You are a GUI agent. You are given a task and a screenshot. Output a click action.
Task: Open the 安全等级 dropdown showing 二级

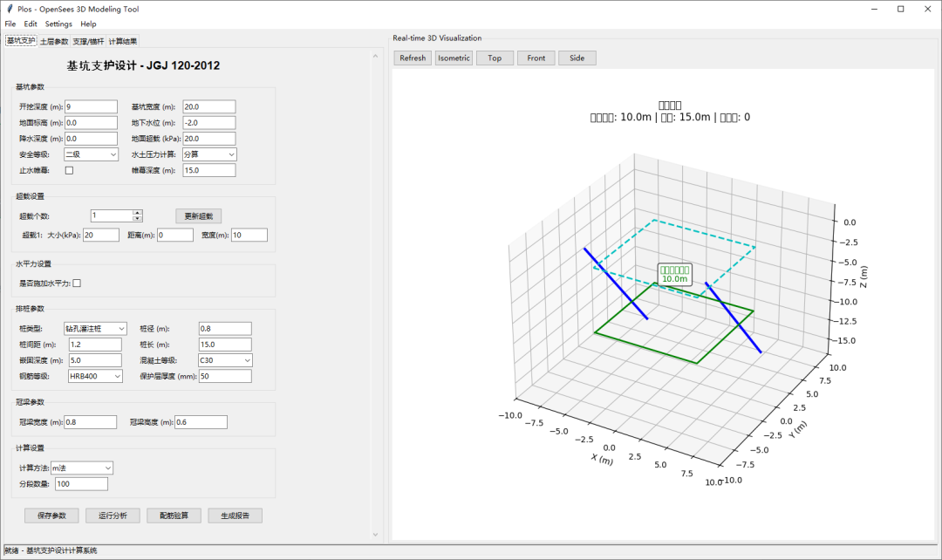(x=92, y=154)
